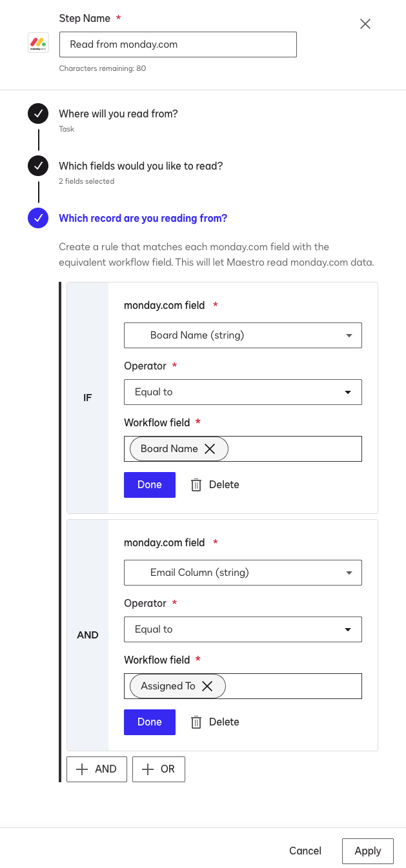Click trash icon in the AND rule
406x868 pixels.
pos(196,722)
